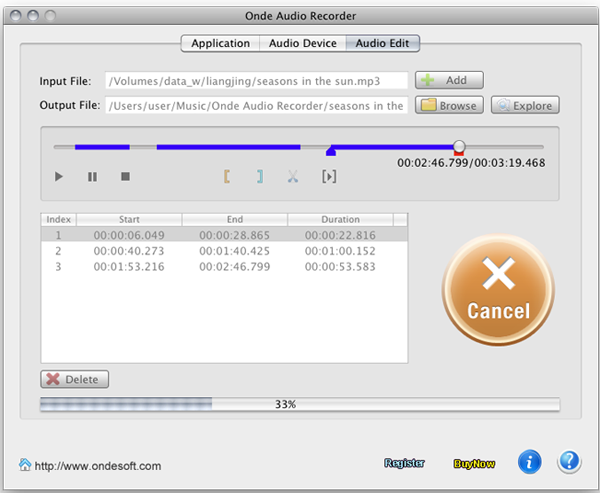
Task: Set segment end bracket marker
Action: click(260, 177)
